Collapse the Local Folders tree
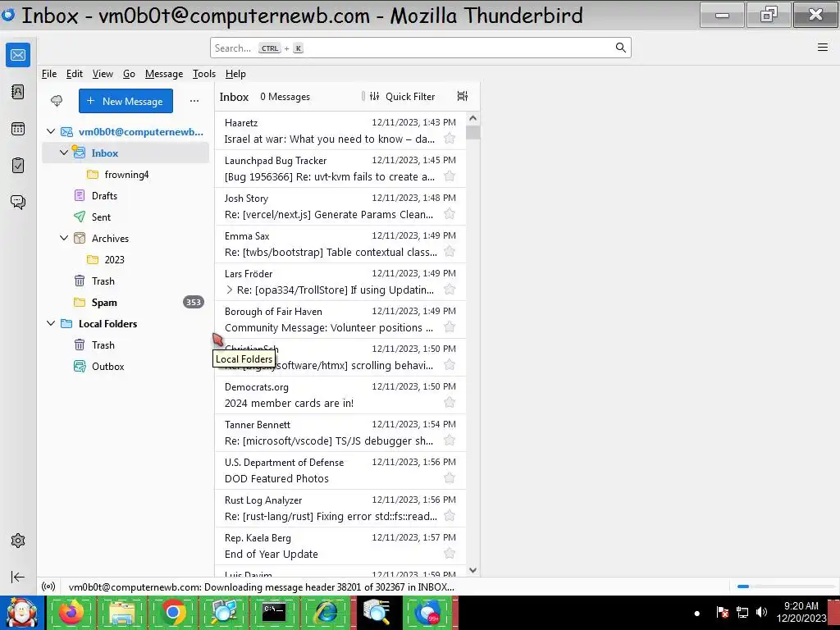Image resolution: width=840 pixels, height=630 pixels. (51, 323)
